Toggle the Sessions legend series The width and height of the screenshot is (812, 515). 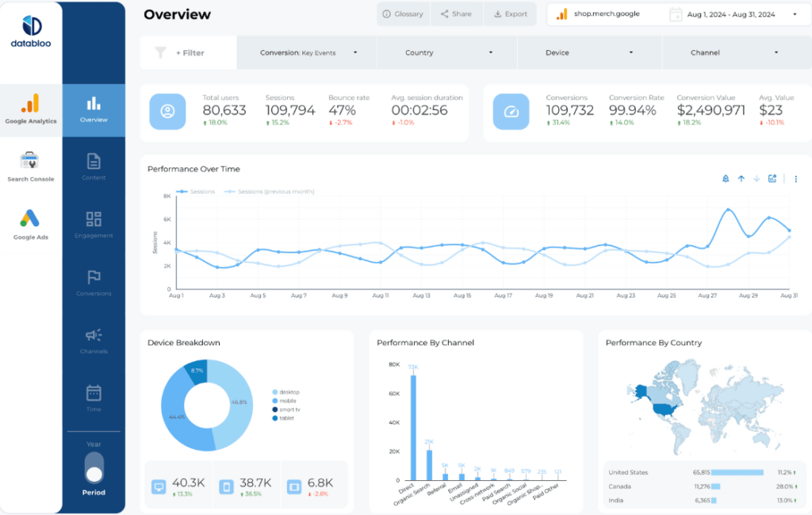196,191
